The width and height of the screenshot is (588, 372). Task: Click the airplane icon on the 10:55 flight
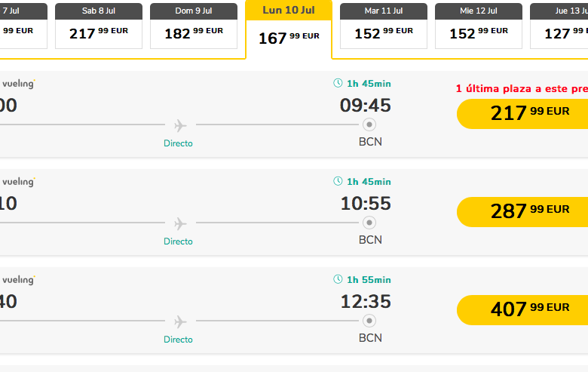[x=180, y=223]
